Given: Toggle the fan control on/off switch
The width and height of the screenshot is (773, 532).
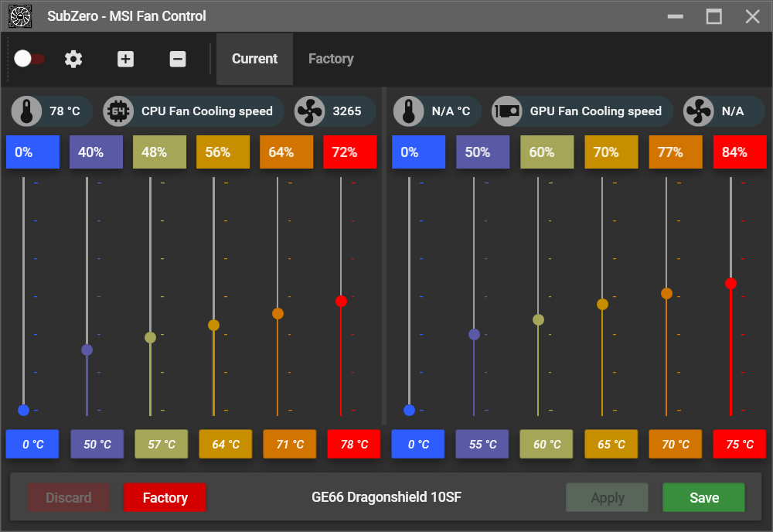Looking at the screenshot, I should [x=29, y=59].
